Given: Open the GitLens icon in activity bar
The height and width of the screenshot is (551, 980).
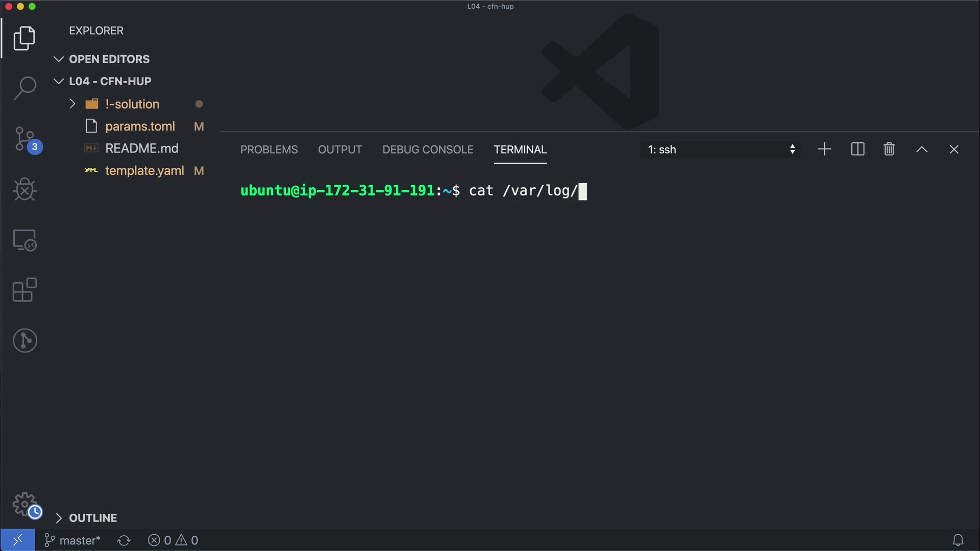Looking at the screenshot, I should [24, 340].
